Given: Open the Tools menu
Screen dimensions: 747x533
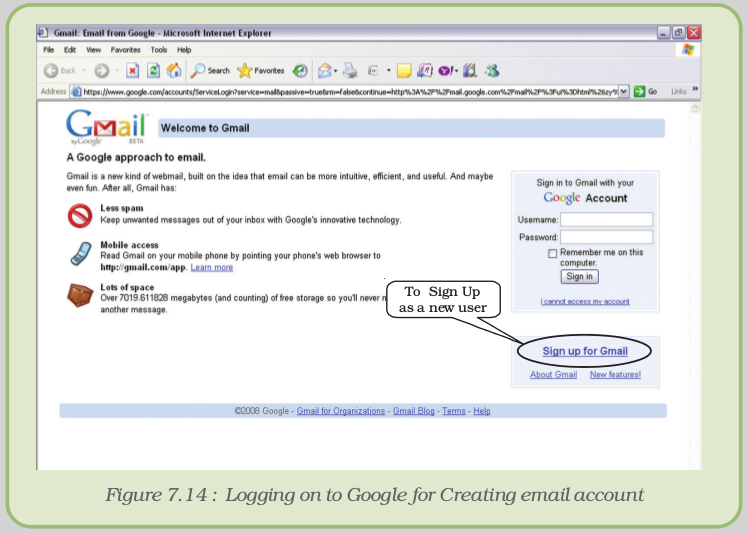Looking at the screenshot, I should [x=159, y=50].
